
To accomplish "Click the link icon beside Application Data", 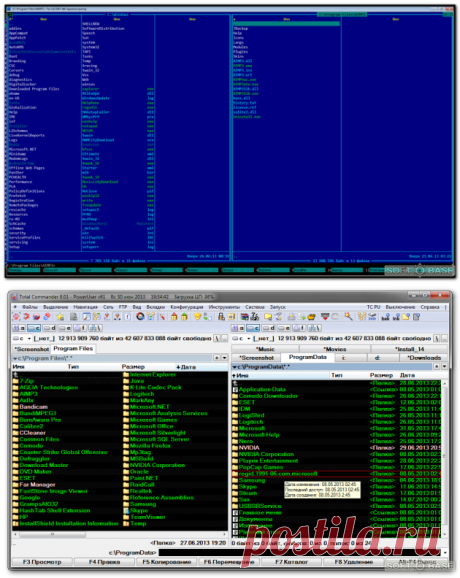I will click(x=235, y=389).
